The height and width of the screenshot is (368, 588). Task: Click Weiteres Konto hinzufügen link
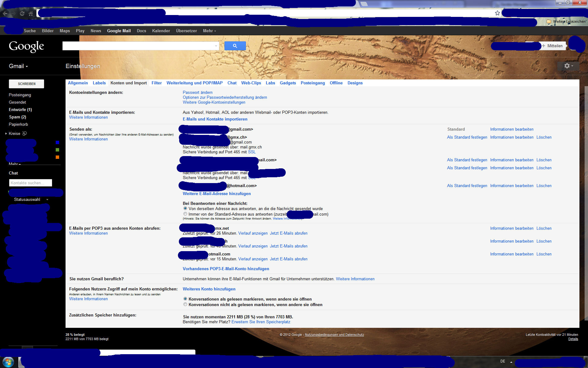(x=209, y=289)
